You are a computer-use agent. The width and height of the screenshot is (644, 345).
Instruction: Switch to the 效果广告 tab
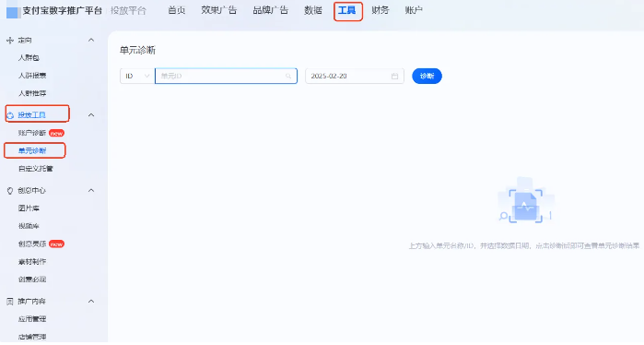pyautogui.click(x=219, y=10)
